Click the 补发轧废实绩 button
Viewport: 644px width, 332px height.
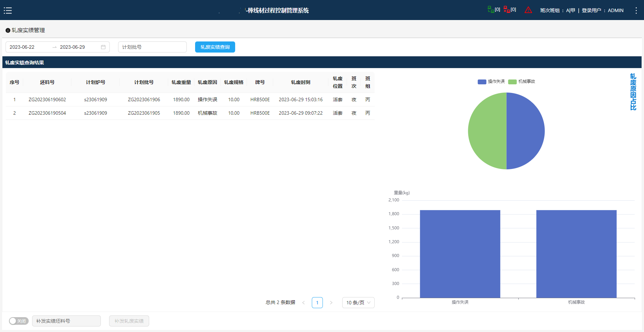click(129, 321)
